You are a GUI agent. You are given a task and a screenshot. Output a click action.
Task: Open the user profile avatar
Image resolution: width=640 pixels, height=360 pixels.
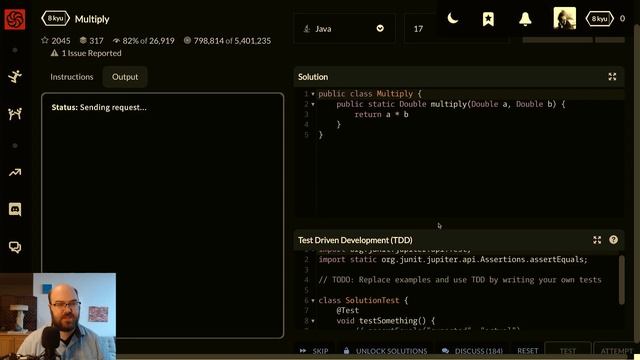[564, 18]
